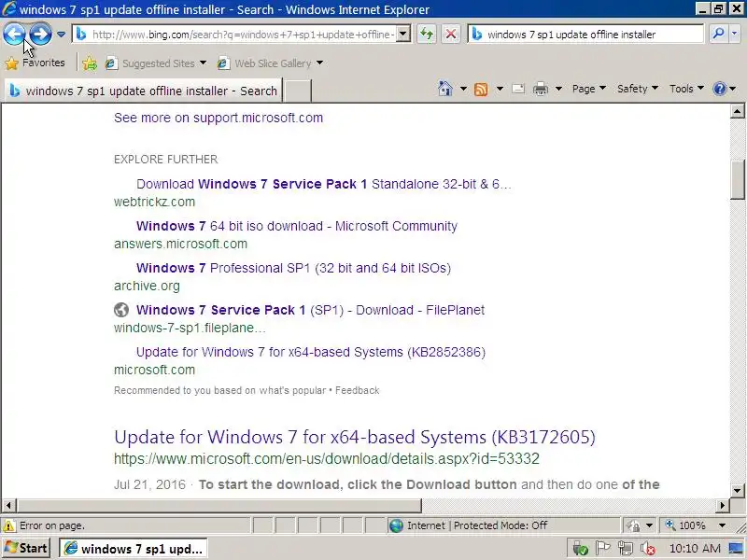The image size is (747, 560).
Task: Click horizontal scrollbar right arrow
Action: tap(723, 505)
